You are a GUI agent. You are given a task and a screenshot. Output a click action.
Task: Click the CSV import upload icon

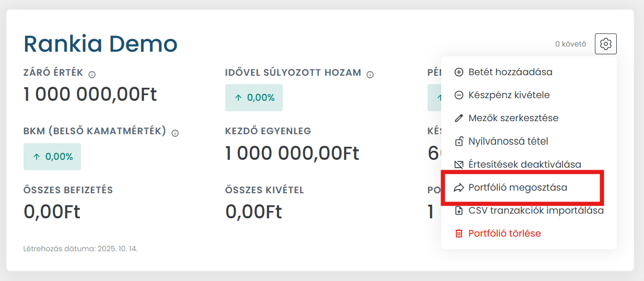[x=459, y=210]
